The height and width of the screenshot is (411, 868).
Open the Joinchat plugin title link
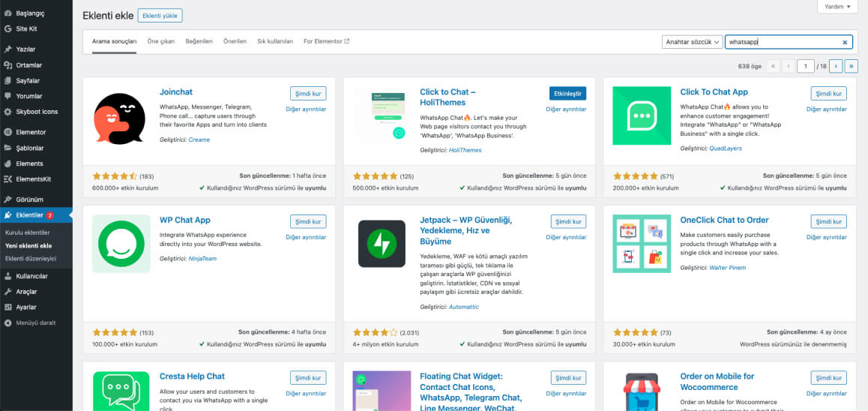tap(176, 92)
